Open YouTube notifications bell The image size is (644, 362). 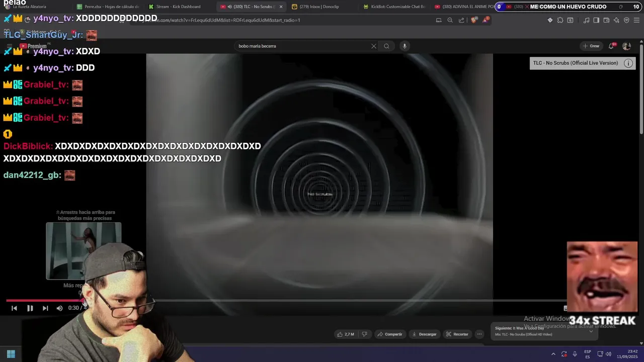(x=611, y=46)
